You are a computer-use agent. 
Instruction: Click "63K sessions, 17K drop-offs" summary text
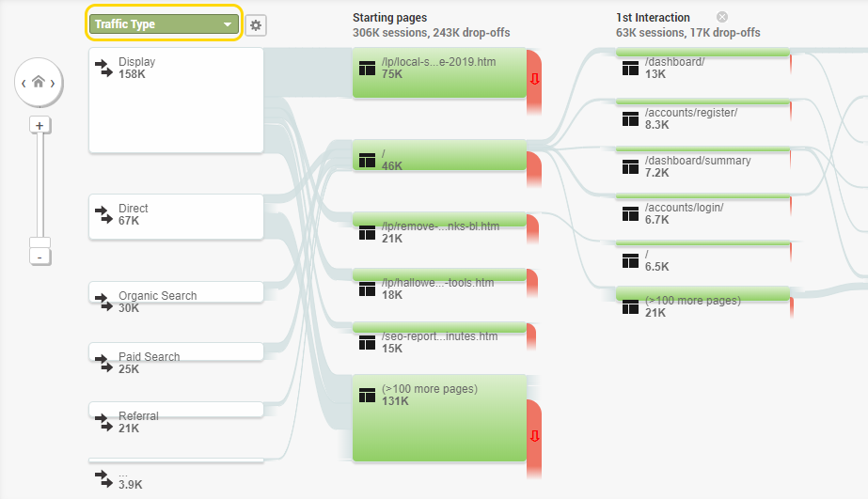[x=688, y=33]
